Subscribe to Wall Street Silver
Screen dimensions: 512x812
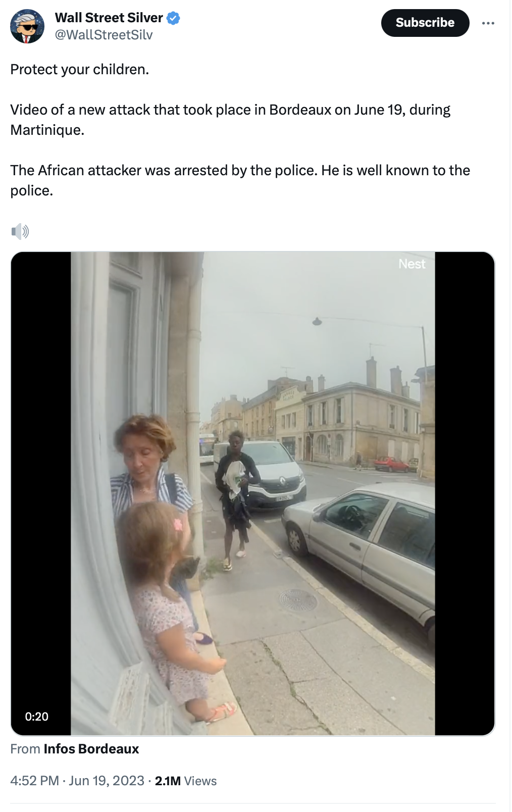pyautogui.click(x=425, y=23)
